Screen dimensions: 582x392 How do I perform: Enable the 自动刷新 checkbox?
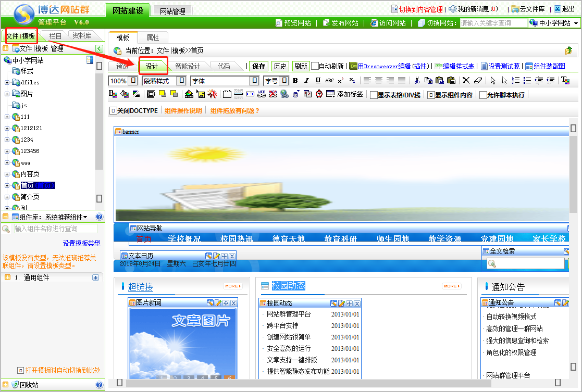315,66
